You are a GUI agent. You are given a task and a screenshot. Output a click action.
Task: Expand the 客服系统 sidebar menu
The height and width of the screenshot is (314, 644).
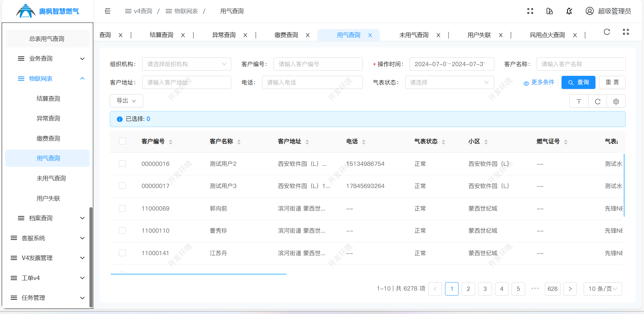tap(47, 238)
